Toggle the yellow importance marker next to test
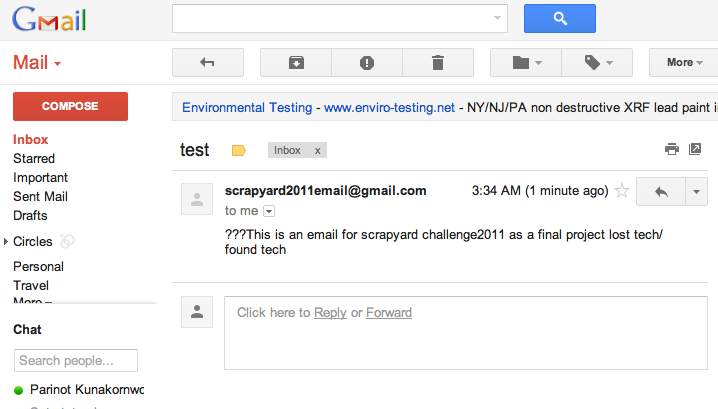The width and height of the screenshot is (718, 409). coord(239,150)
